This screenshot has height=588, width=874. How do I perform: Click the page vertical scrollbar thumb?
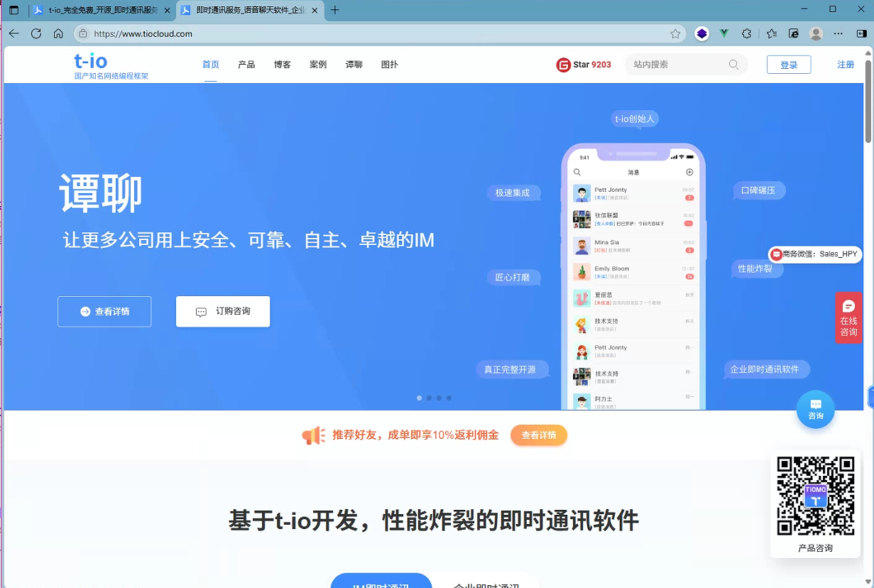click(x=868, y=100)
